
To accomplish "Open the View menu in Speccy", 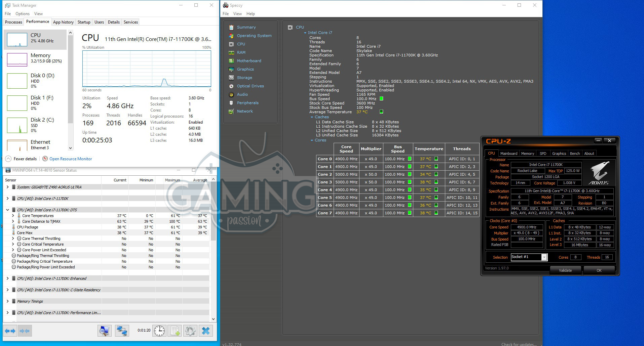I will coord(237,14).
